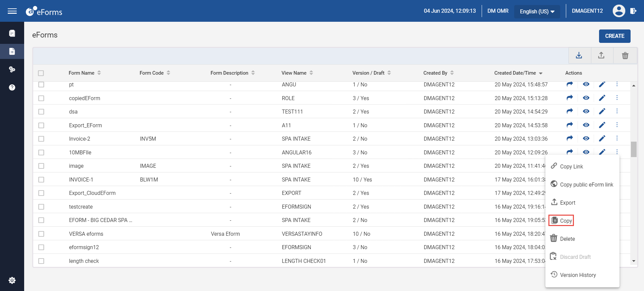Viewport: 644px width, 291px height.
Task: Check the image row checkbox
Action: 41,166
